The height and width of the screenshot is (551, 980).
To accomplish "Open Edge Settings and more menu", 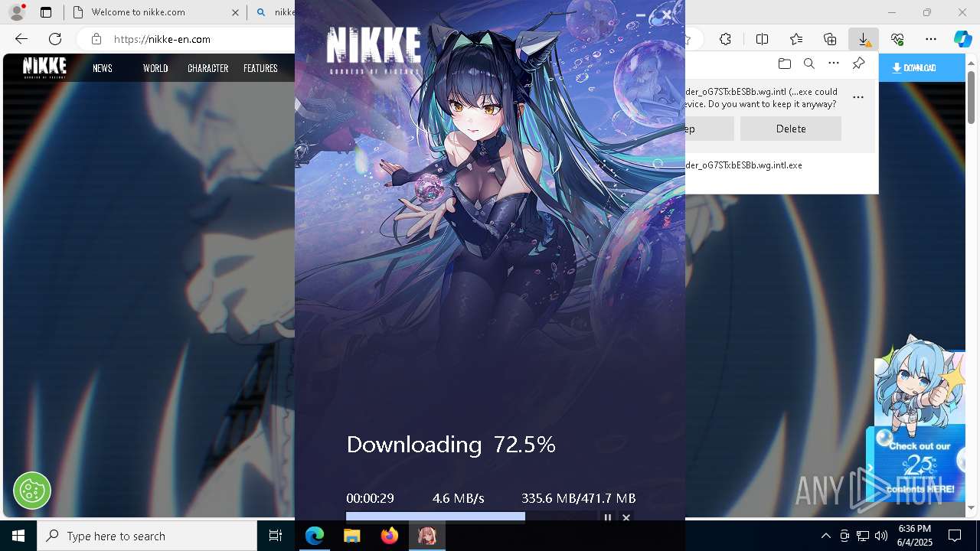I will click(931, 39).
